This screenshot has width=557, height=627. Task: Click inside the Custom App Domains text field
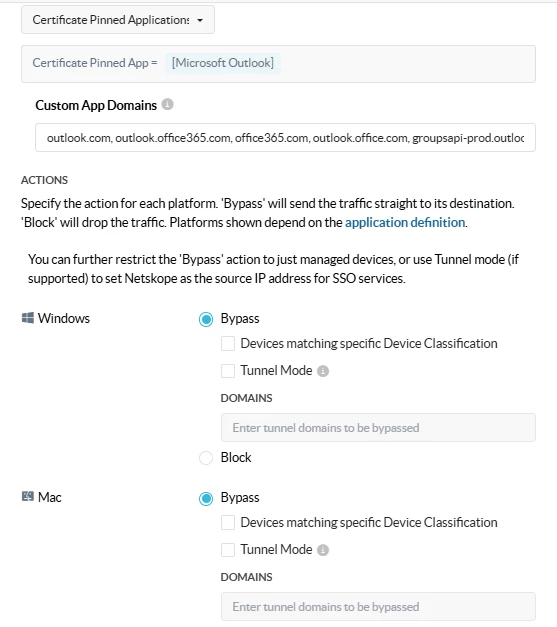[285, 138]
